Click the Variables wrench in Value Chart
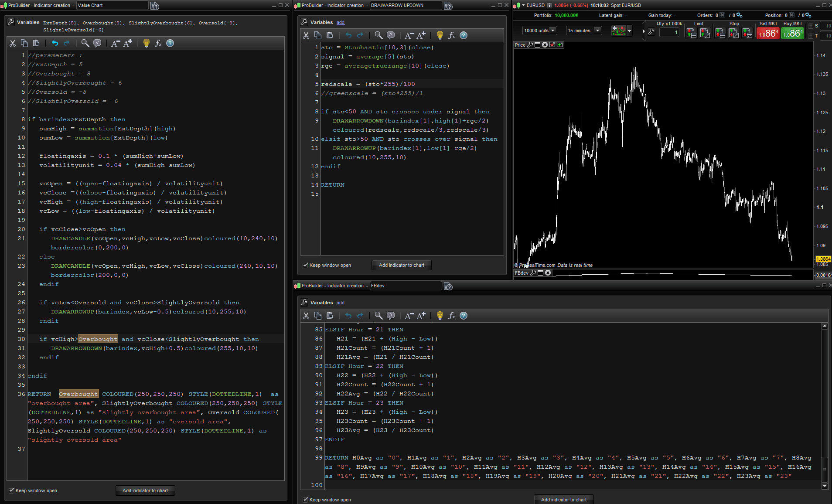Viewport: 832px width, 504px height. tap(11, 22)
